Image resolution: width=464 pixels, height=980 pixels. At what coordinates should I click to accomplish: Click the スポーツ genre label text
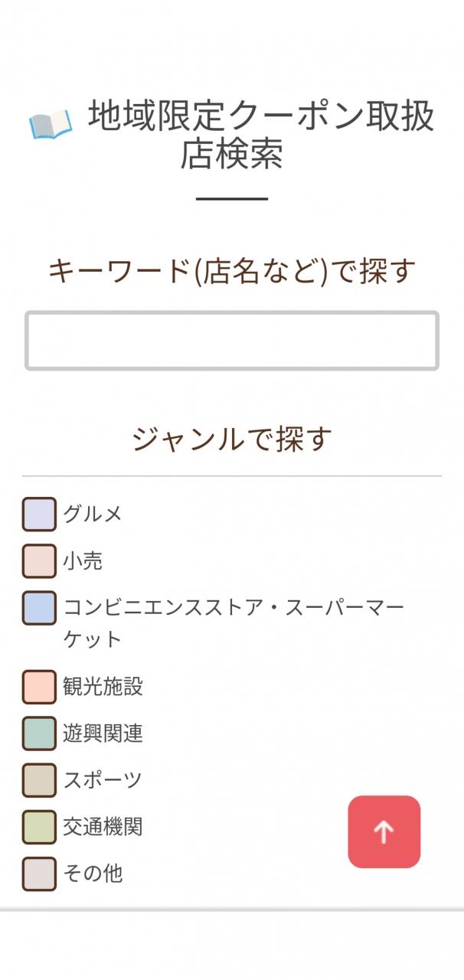(x=103, y=780)
